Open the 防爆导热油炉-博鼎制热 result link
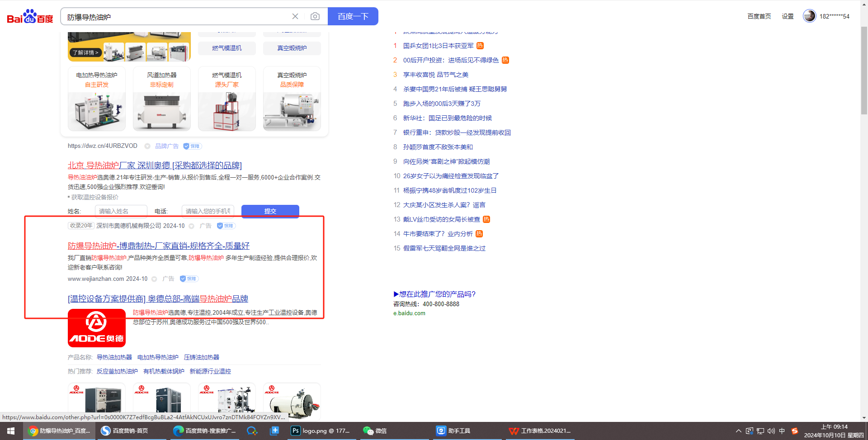This screenshot has height=440, width=868. (x=158, y=246)
